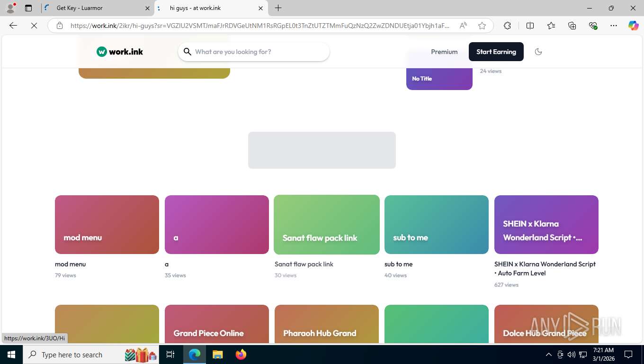The image size is (644, 364).
Task: Click the '35 views' text
Action: (175, 275)
